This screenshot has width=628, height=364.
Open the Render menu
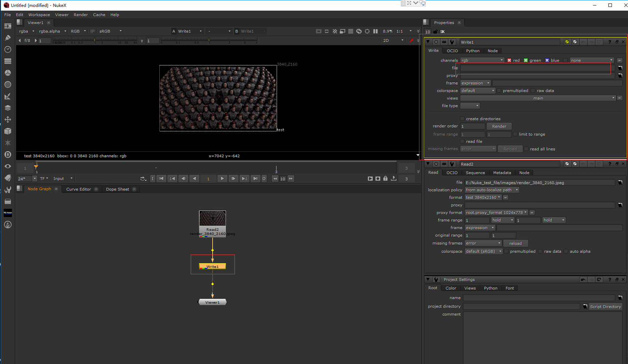coord(81,15)
